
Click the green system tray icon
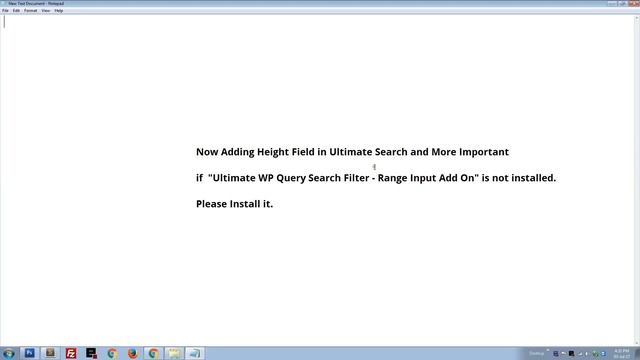(596, 354)
